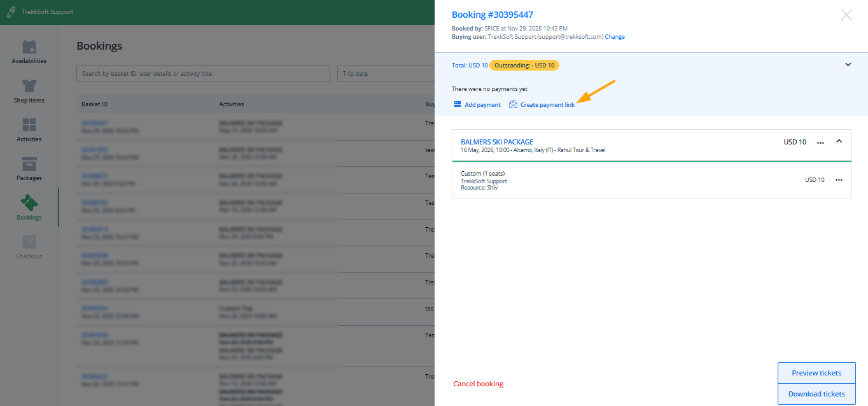Click the Change buying user link
The width and height of the screenshot is (868, 406).
click(614, 37)
